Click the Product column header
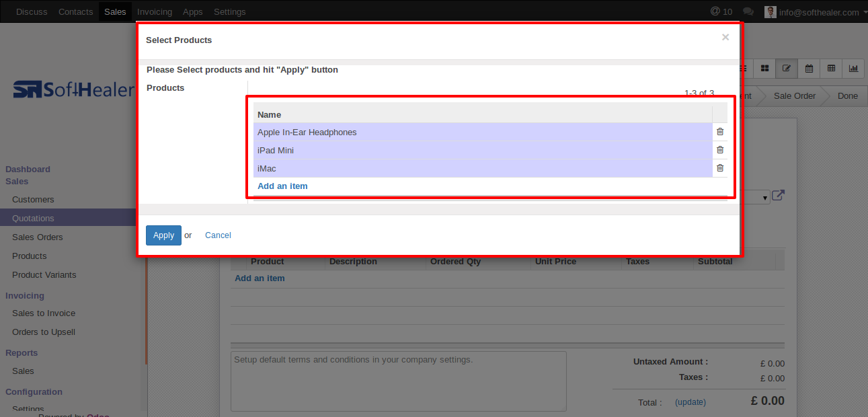 (268, 261)
